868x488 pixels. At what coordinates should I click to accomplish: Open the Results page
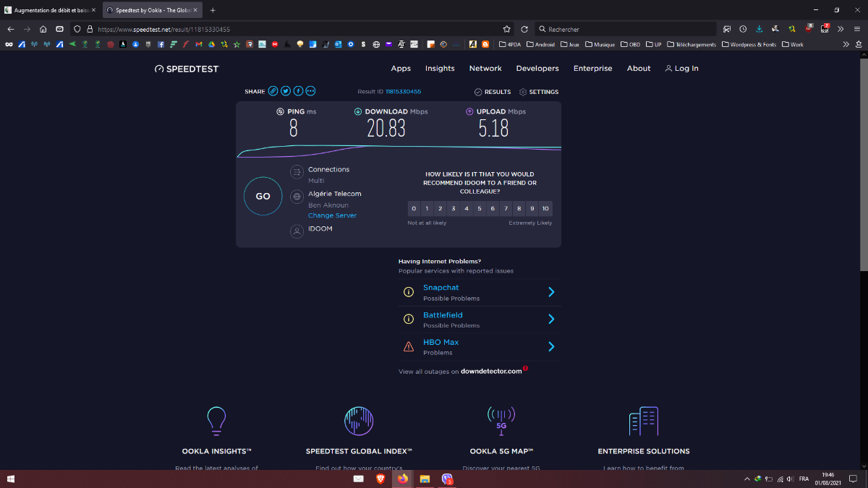click(x=493, y=92)
